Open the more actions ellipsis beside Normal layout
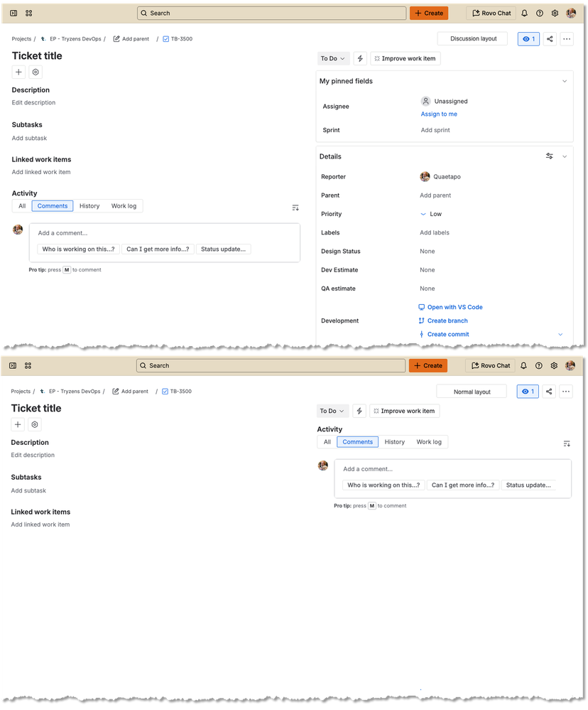Viewport: 588px width, 710px height. tap(566, 392)
